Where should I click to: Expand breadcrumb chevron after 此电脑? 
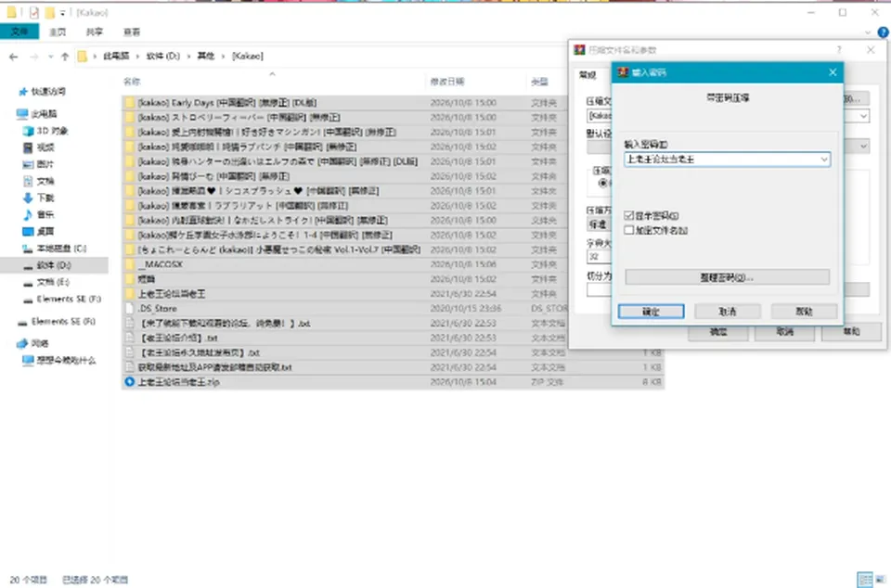137,57
